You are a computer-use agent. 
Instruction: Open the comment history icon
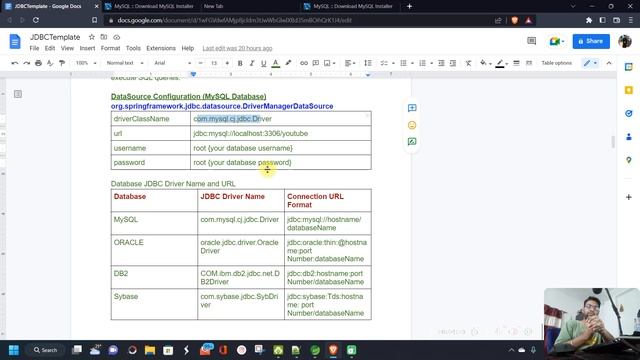(x=531, y=41)
